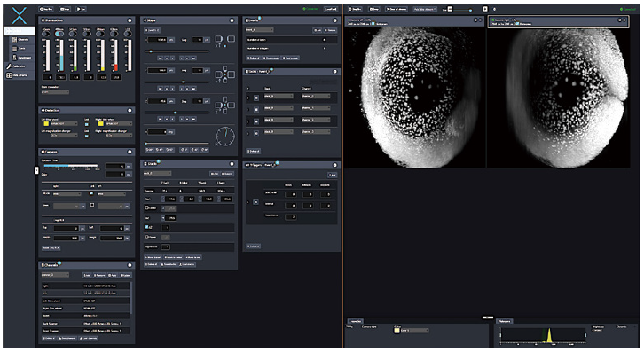Open the channel_0 dropdown in the Stacks table
The height and width of the screenshot is (352, 644).
pos(316,96)
